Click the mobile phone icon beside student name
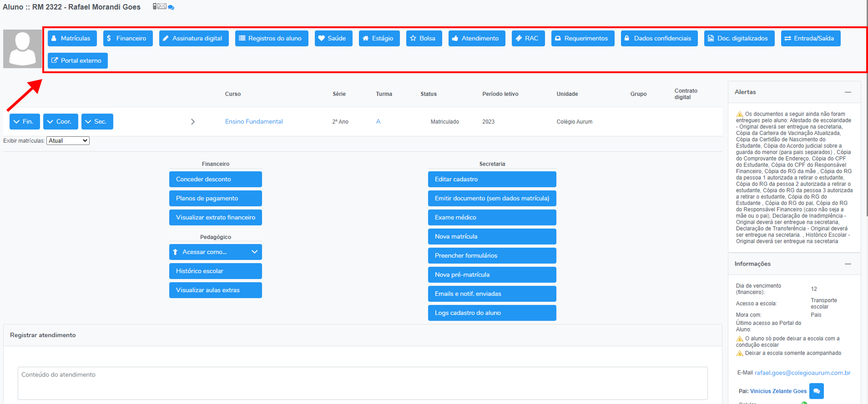 click(x=155, y=6)
